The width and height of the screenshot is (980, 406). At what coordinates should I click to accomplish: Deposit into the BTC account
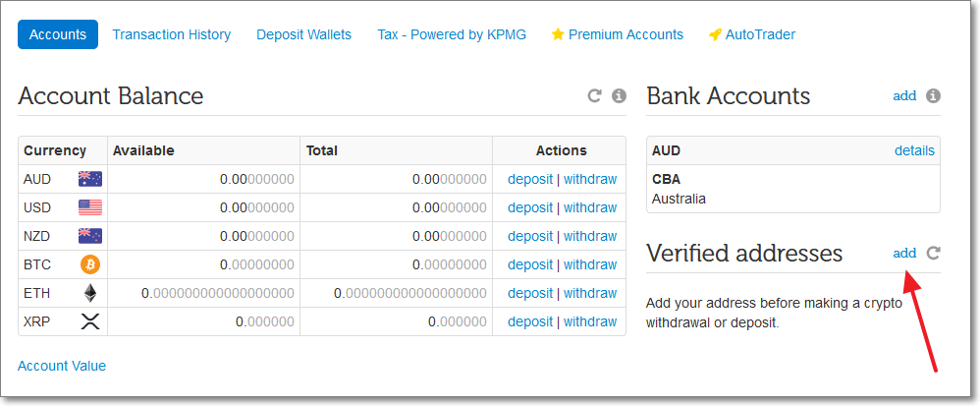[x=530, y=264]
